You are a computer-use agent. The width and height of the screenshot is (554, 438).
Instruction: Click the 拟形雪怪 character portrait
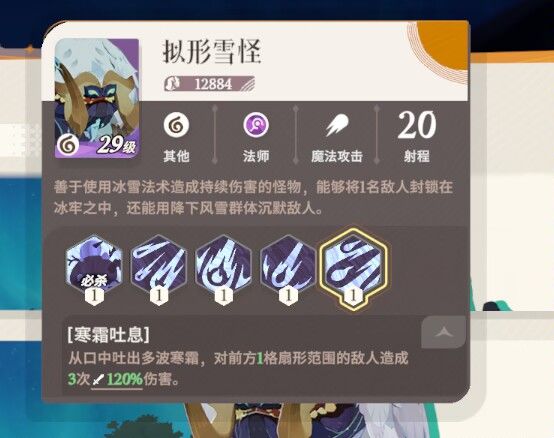click(x=96, y=98)
